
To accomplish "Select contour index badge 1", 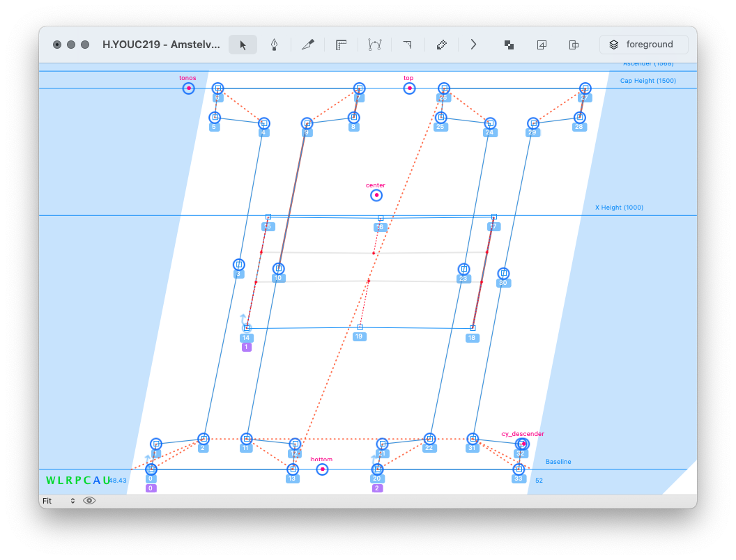I will click(247, 347).
